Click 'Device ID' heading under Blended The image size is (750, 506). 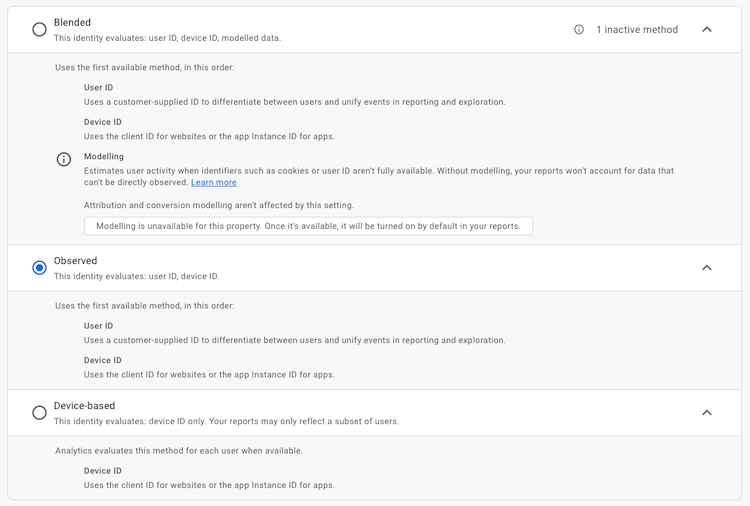point(103,122)
